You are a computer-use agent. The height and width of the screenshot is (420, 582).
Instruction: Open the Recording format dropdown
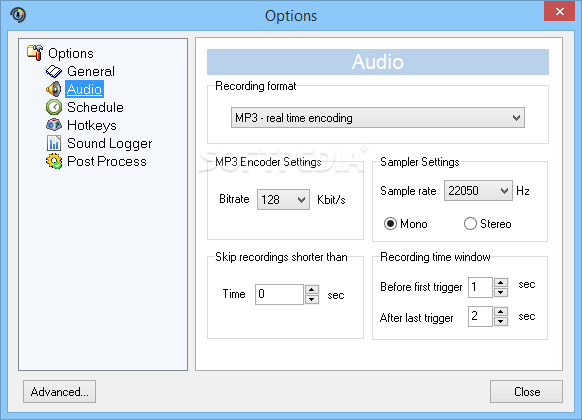(x=378, y=118)
